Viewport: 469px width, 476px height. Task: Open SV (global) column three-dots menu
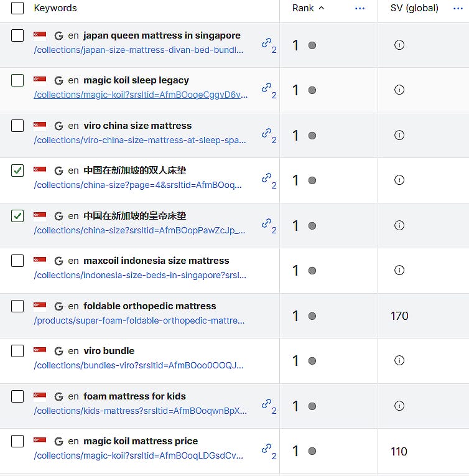(x=458, y=9)
